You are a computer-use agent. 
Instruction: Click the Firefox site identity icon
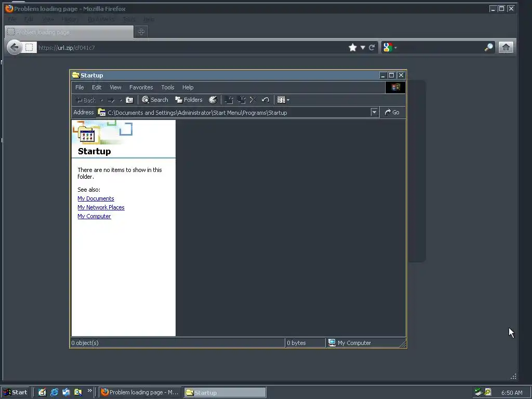[29, 47]
